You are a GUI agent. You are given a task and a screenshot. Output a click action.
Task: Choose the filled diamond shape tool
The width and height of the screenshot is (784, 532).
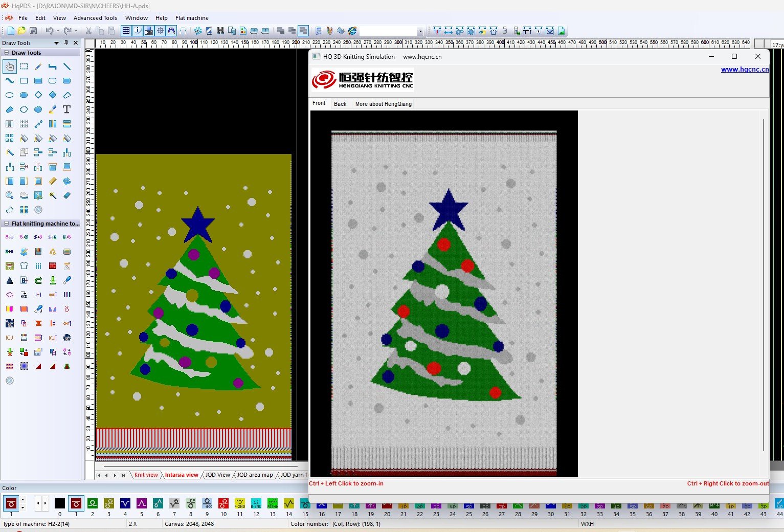click(53, 95)
